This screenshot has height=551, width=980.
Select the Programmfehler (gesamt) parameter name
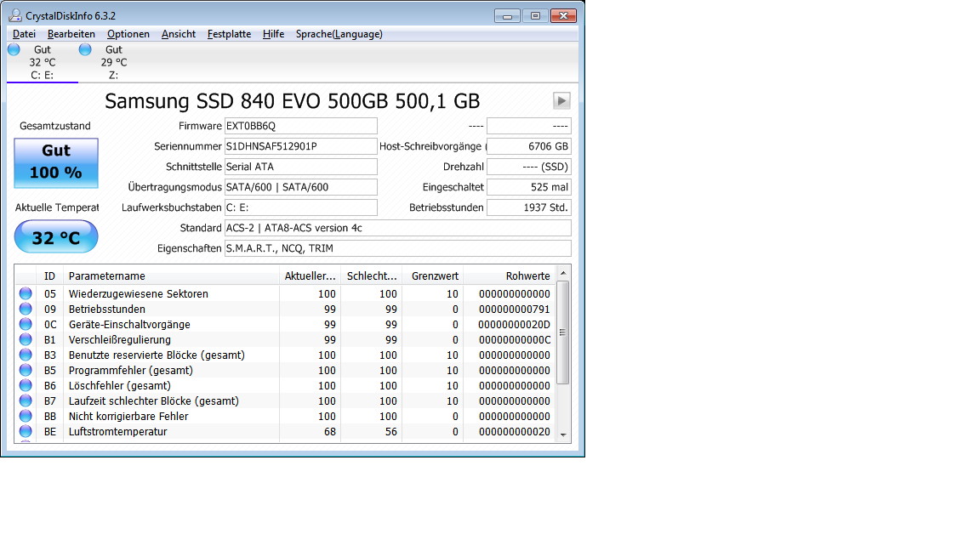coord(131,371)
